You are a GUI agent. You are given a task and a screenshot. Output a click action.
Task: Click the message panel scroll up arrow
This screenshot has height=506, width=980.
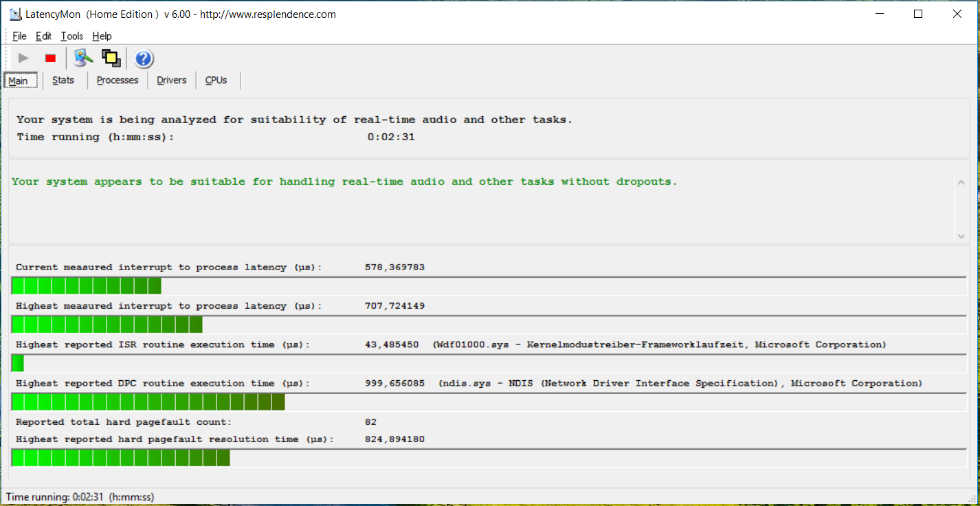[961, 182]
